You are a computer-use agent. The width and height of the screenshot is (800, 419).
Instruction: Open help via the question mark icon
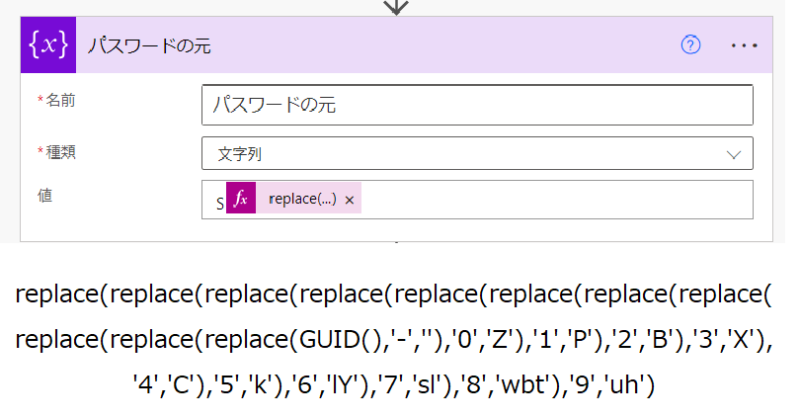[690, 46]
